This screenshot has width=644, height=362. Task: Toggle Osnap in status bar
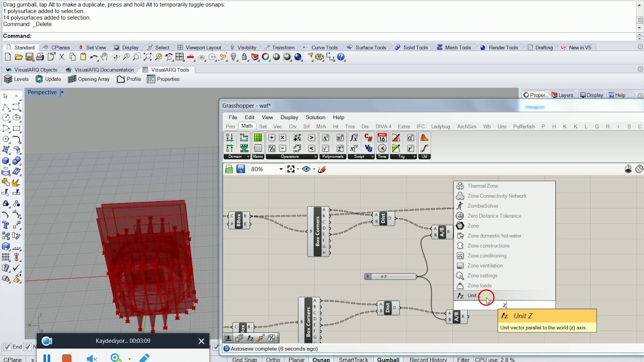pyautogui.click(x=321, y=359)
